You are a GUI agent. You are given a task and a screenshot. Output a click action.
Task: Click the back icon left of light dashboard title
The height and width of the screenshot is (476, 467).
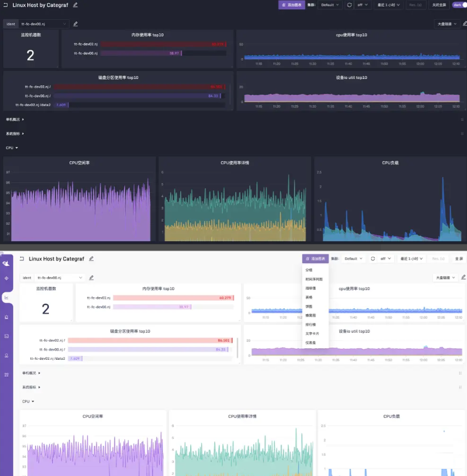(x=22, y=259)
